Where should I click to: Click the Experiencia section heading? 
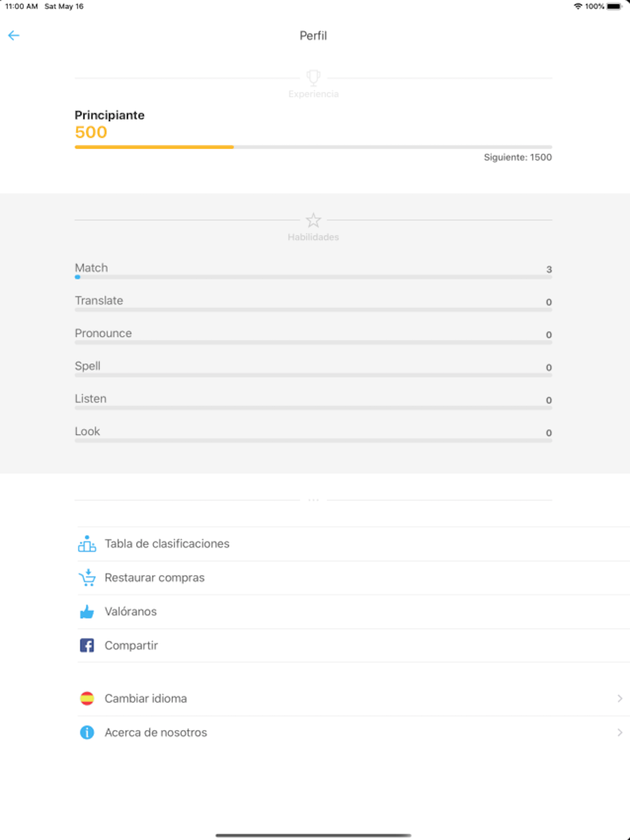coord(313,94)
